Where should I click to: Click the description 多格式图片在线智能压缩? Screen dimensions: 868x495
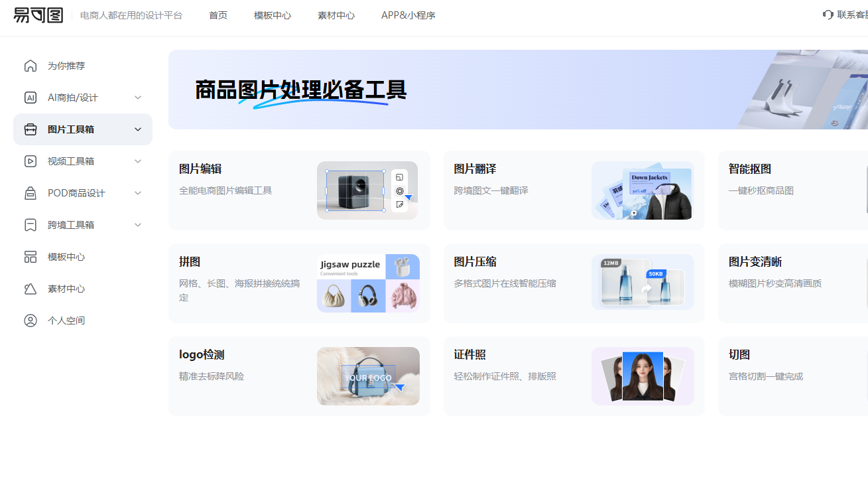[505, 283]
